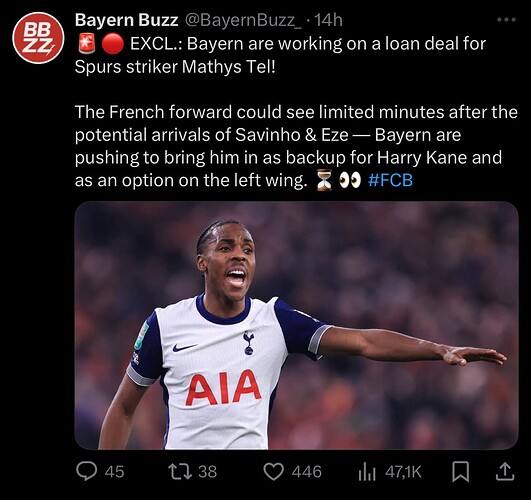Like the tweet with the heart icon
531x500 pixels.
(x=274, y=472)
